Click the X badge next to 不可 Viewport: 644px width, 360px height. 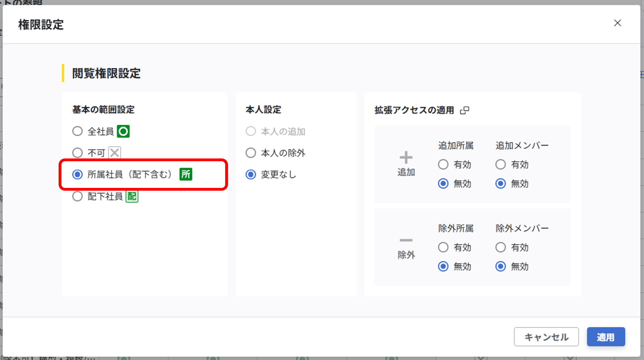tap(114, 153)
